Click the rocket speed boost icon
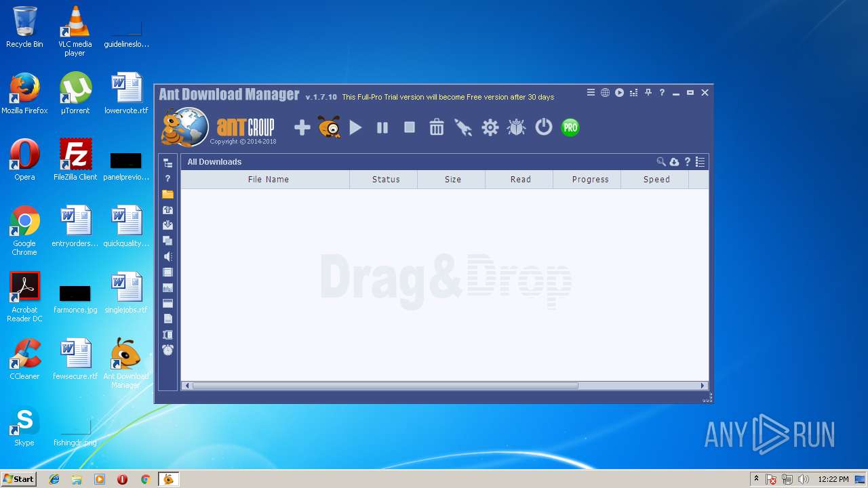This screenshot has height=488, width=868. click(463, 127)
